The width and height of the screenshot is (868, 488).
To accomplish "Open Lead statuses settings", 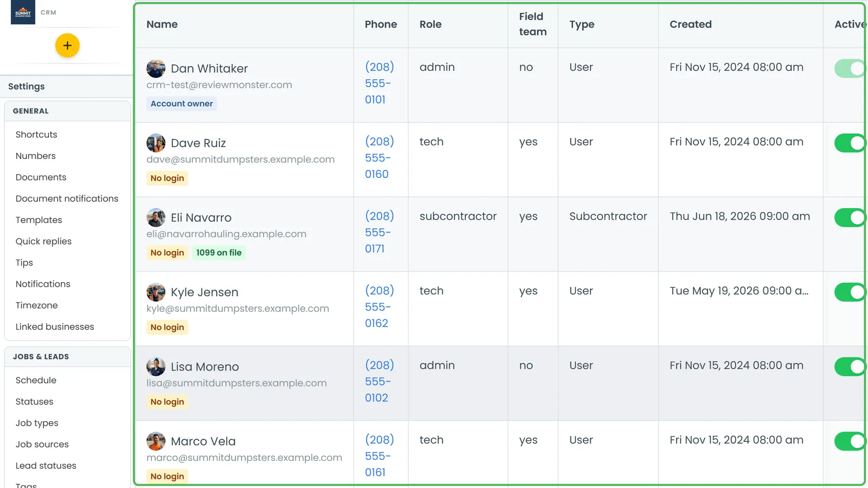I will pyautogui.click(x=46, y=466).
